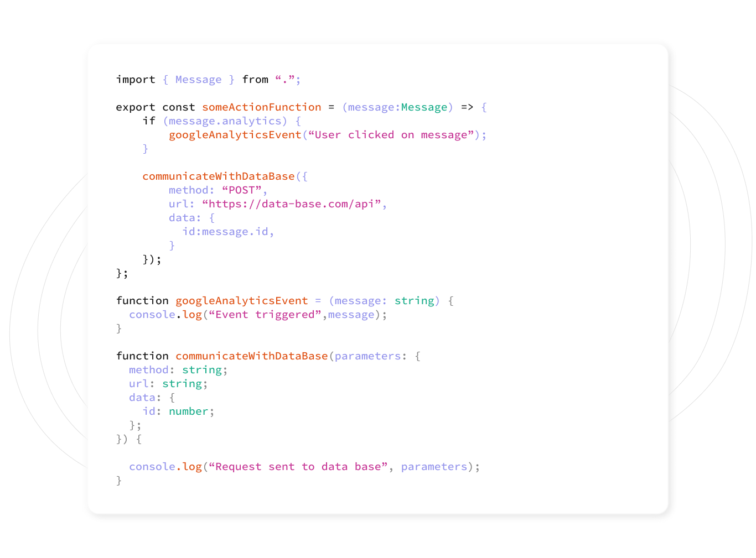Click the "from" keyword in import line
The width and height of the screenshot is (756, 558).
click(x=255, y=80)
